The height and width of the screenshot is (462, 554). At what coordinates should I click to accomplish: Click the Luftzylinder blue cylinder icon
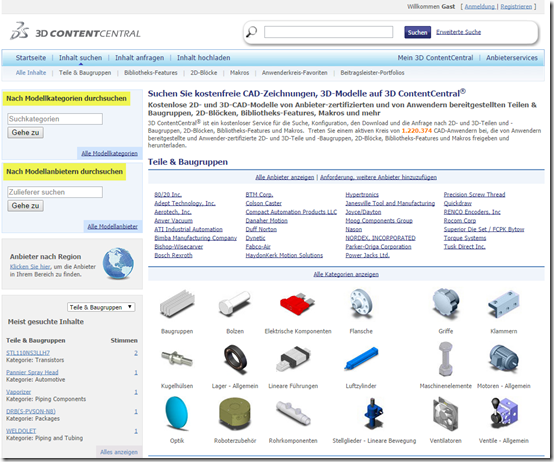tap(361, 358)
